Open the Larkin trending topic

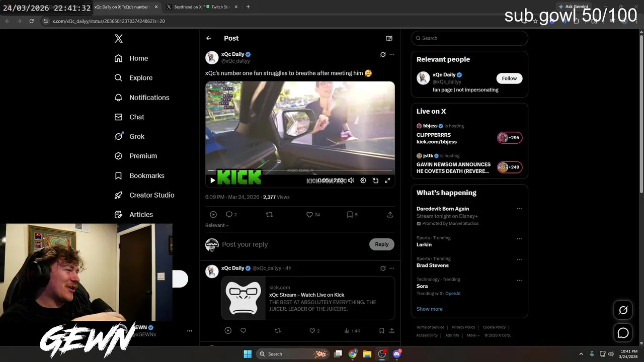[x=424, y=245]
